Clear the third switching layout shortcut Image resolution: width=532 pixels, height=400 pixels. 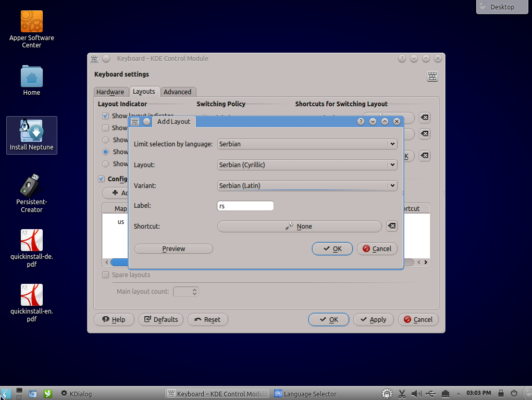[425, 156]
